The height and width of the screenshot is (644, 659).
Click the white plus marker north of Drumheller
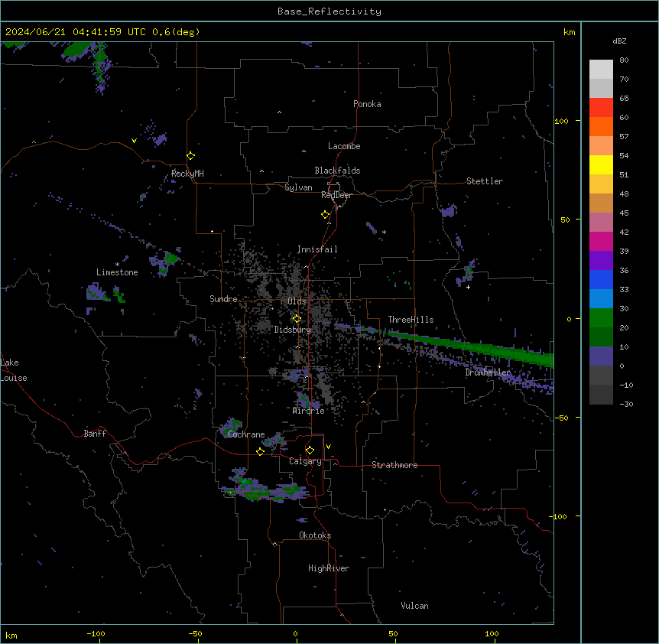click(468, 287)
